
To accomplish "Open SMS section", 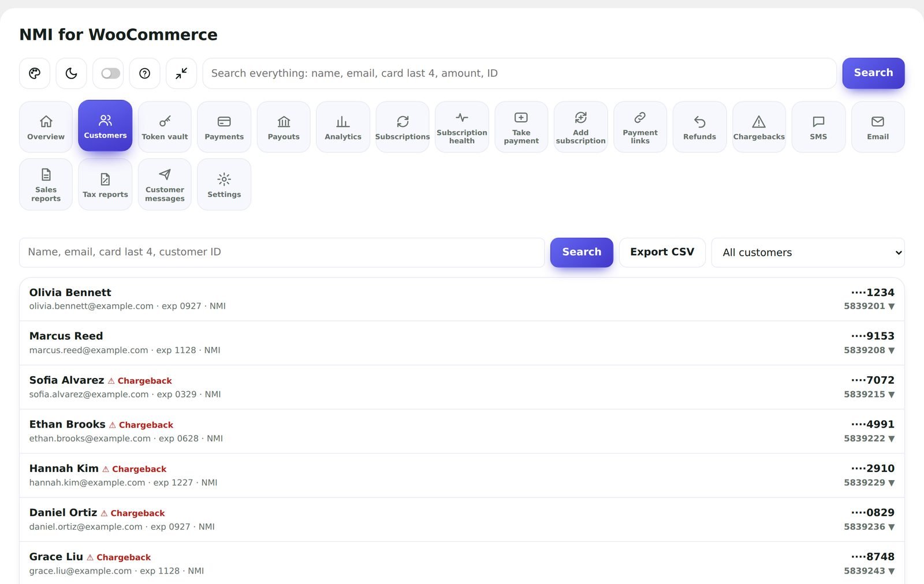I will click(818, 127).
